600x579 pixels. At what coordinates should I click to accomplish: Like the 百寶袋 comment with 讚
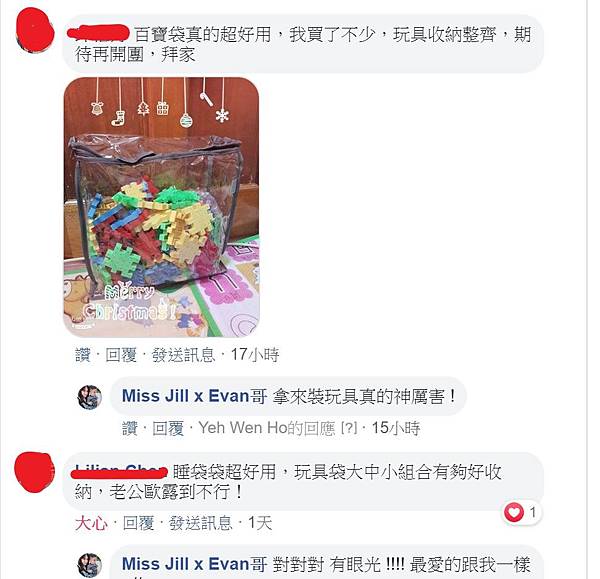[83, 355]
